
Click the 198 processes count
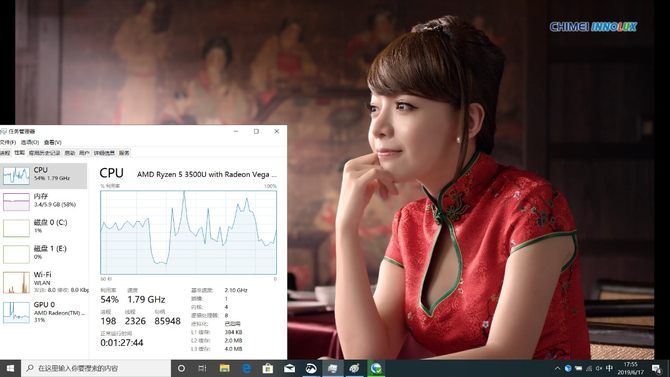108,321
